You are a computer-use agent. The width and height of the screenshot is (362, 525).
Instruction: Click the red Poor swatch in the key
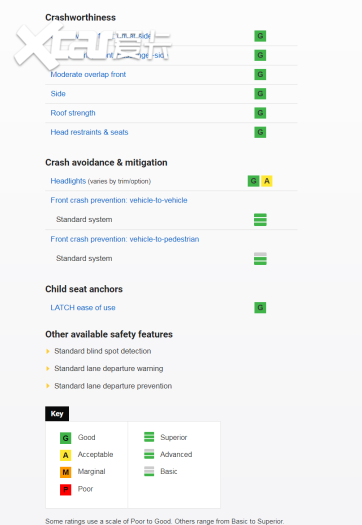[66, 490]
